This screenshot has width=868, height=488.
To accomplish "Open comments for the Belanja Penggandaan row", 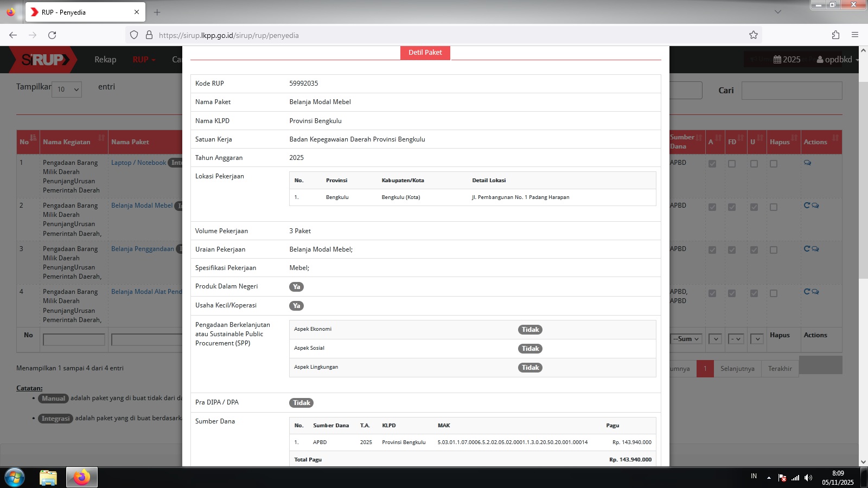I will [815, 249].
